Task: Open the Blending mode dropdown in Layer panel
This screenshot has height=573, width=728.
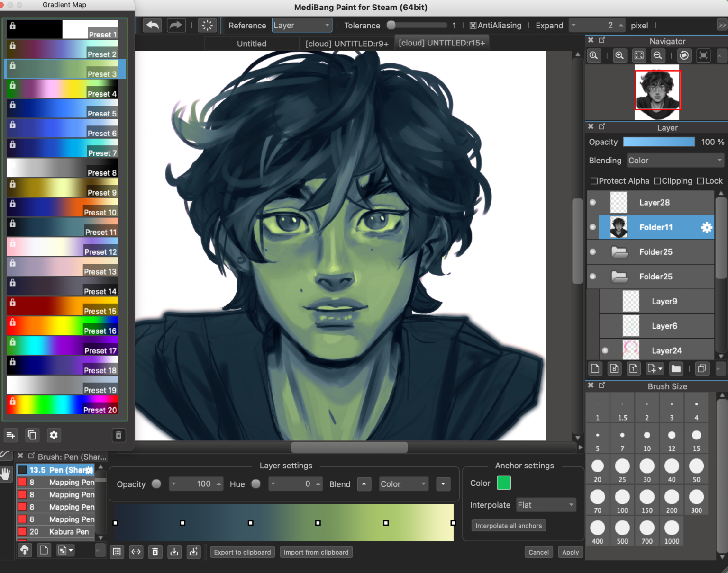Action: (x=675, y=160)
